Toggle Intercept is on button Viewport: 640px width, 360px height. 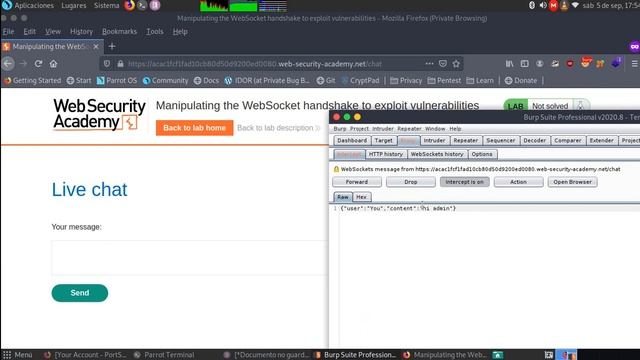point(464,182)
